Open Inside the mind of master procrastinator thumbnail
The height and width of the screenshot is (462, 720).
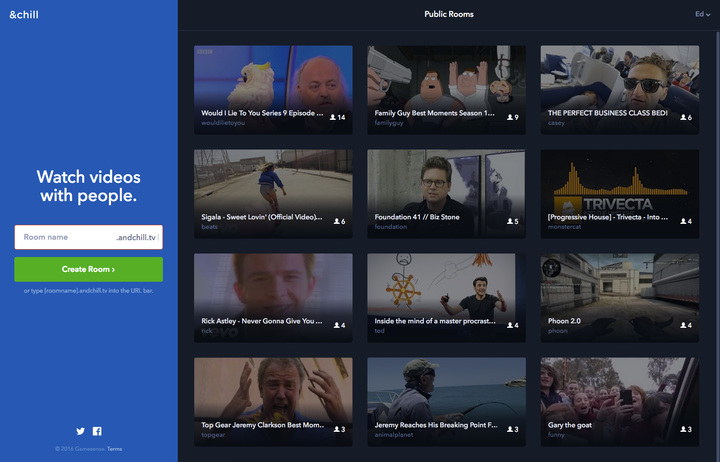tap(446, 298)
